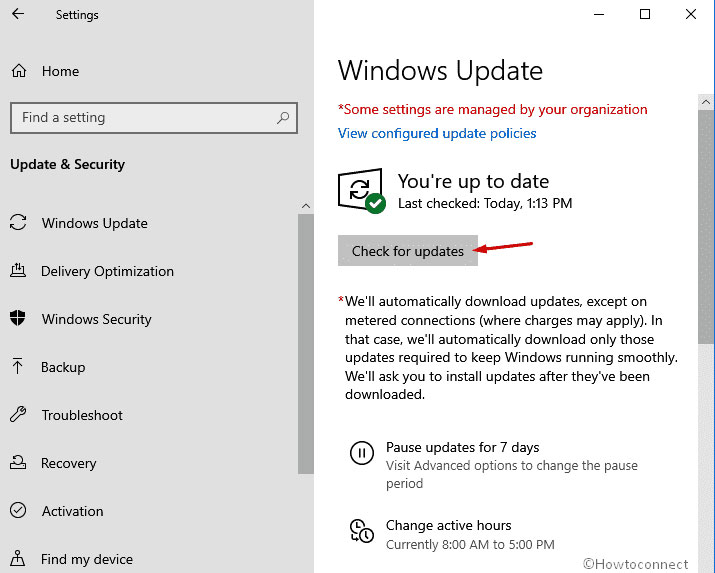This screenshot has width=715, height=573.
Task: Click the Troubleshoot wrench icon
Action: 18,415
